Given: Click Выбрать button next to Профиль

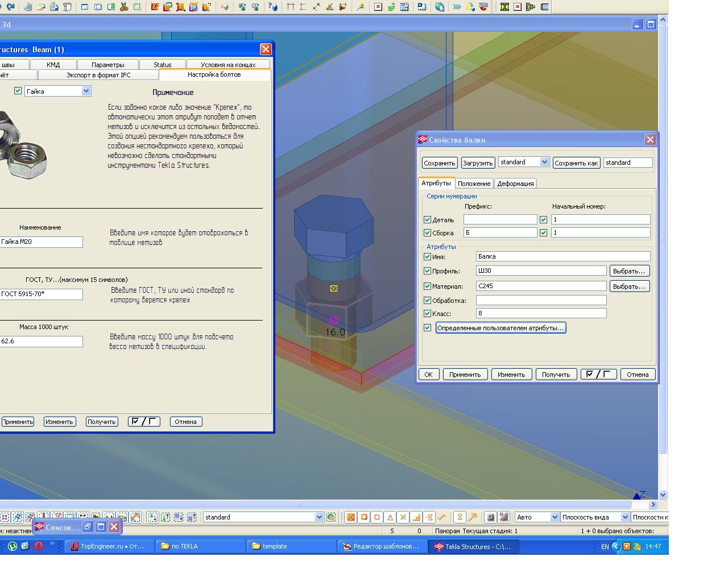Looking at the screenshot, I should pos(629,271).
